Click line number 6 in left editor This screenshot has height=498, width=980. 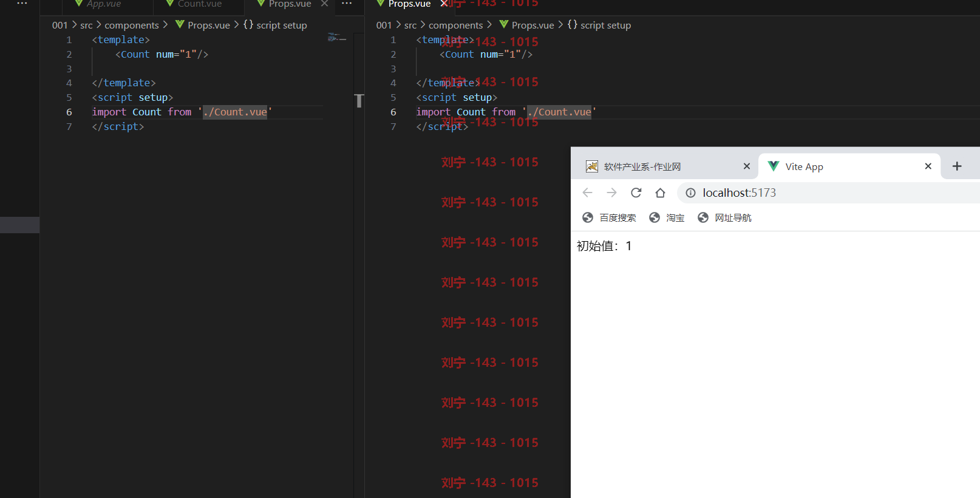click(69, 112)
